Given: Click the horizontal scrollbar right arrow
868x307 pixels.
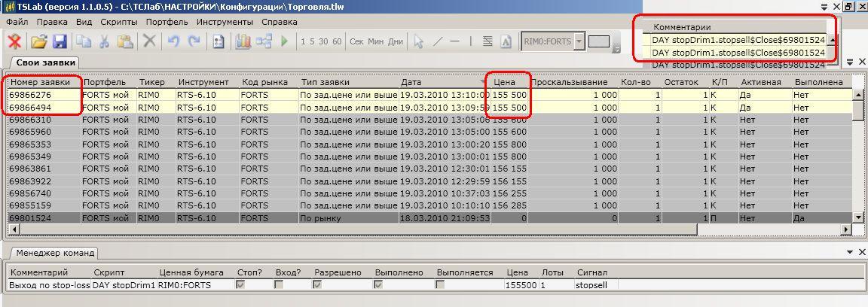Looking at the screenshot, I should pos(846,229).
